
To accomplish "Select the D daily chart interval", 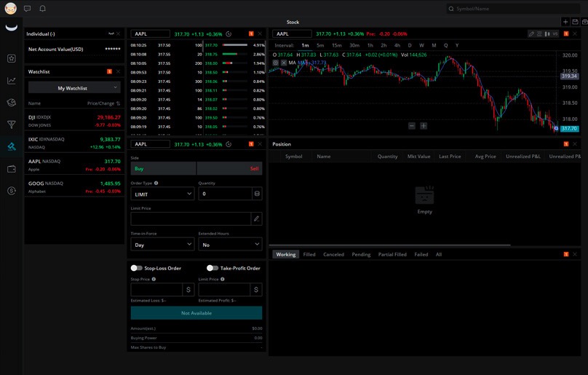I will click(x=410, y=45).
